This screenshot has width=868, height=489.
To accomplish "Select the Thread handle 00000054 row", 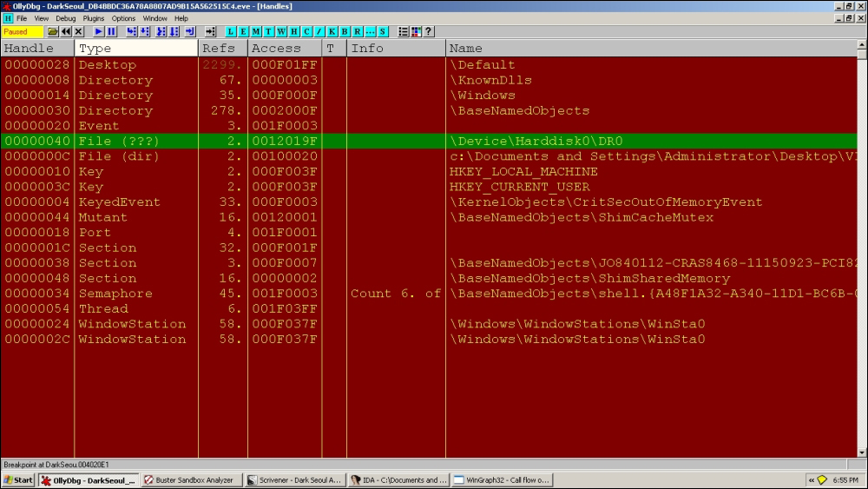I will point(429,308).
